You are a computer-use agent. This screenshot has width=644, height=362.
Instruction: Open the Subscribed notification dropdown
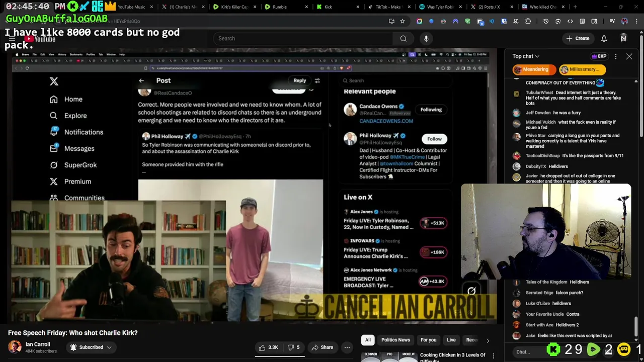[91, 347]
